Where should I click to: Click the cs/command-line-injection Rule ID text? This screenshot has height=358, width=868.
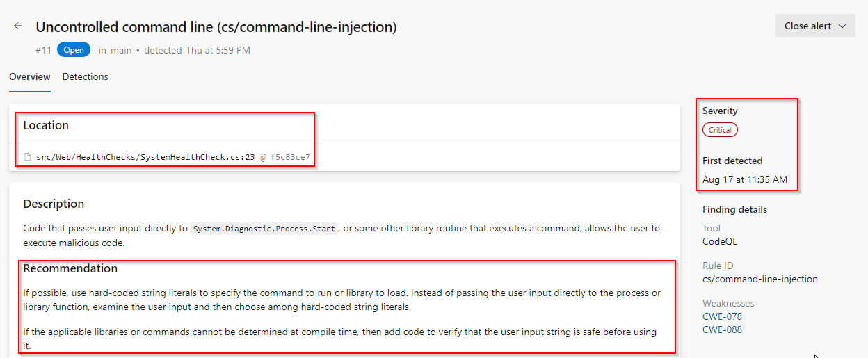[760, 279]
